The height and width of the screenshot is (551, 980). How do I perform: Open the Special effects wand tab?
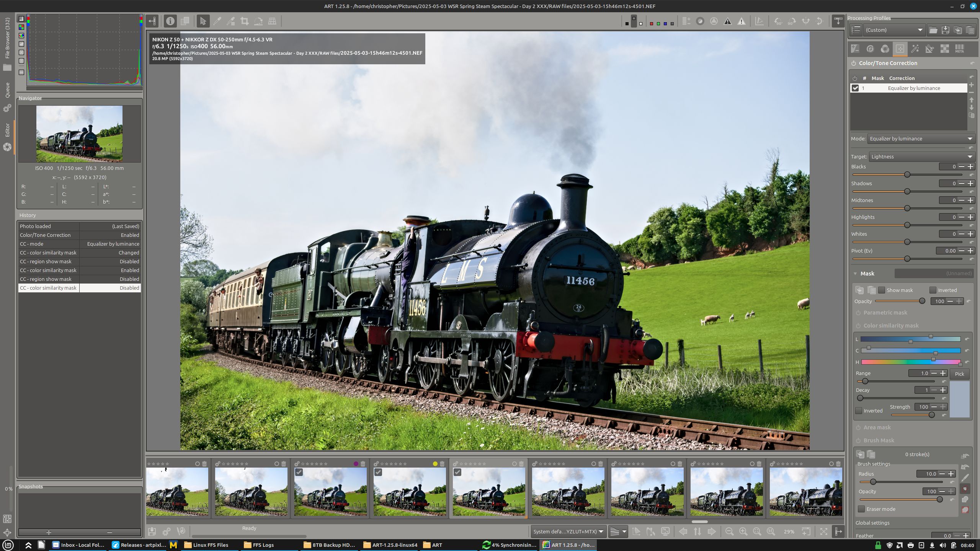(915, 49)
